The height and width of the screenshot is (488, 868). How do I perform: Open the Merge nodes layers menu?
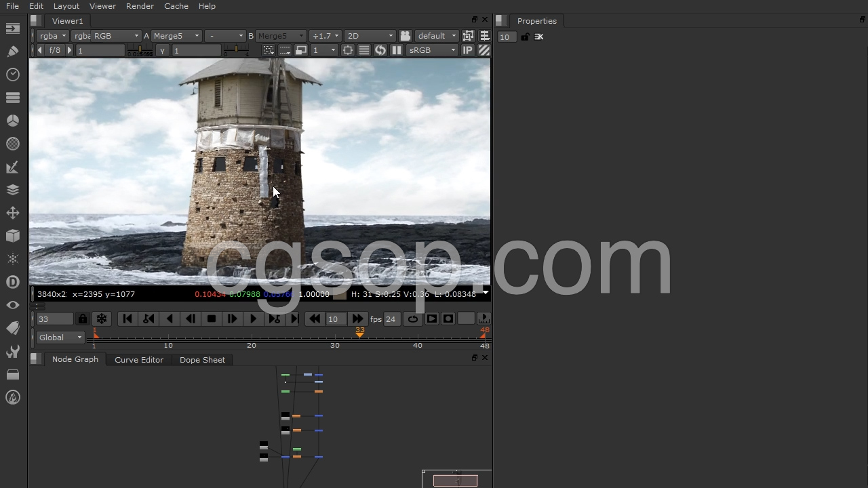point(13,190)
